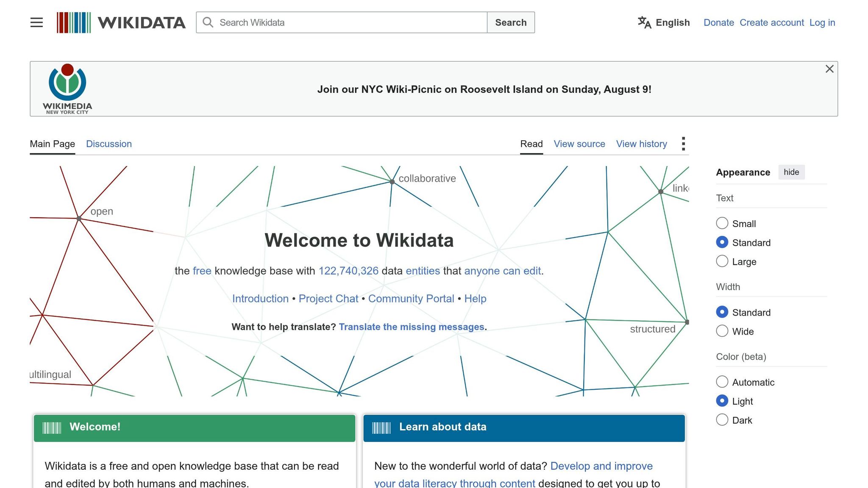Select Standard width option
The height and width of the screenshot is (488, 868).
coord(722,312)
